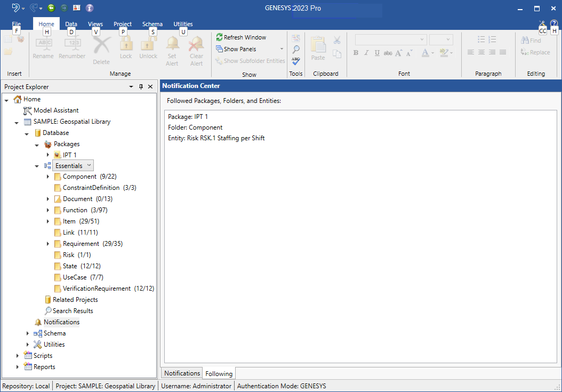Click the Show Panels button
562x392 pixels.
coord(236,49)
